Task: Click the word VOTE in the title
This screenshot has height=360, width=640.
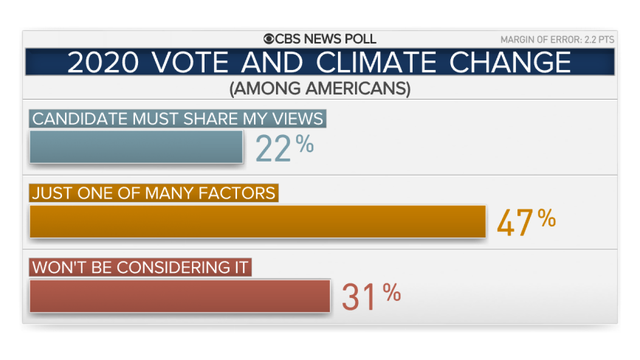Action: point(191,62)
